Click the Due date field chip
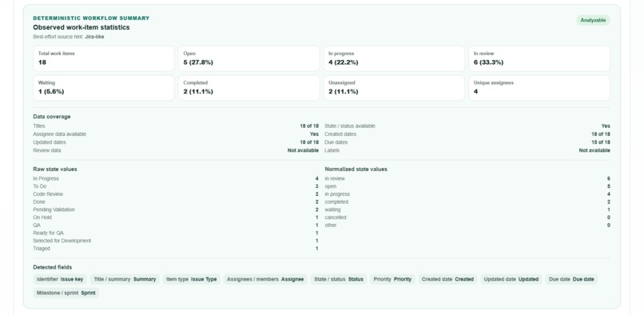 point(571,279)
